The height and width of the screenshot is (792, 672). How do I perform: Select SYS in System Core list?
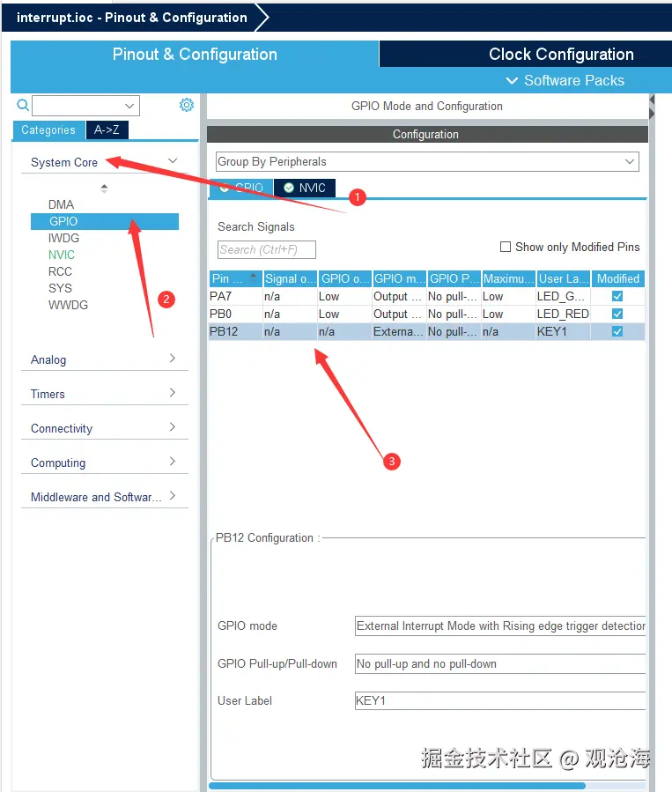[60, 288]
